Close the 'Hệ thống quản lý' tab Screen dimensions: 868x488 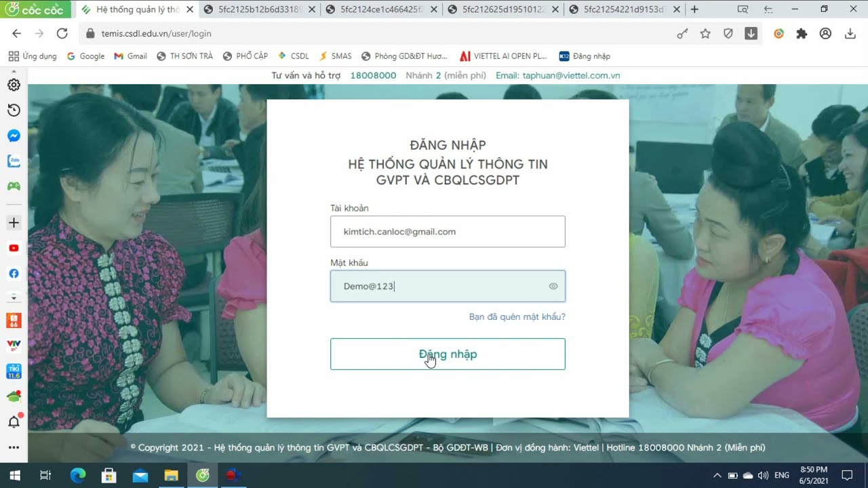[x=190, y=9]
